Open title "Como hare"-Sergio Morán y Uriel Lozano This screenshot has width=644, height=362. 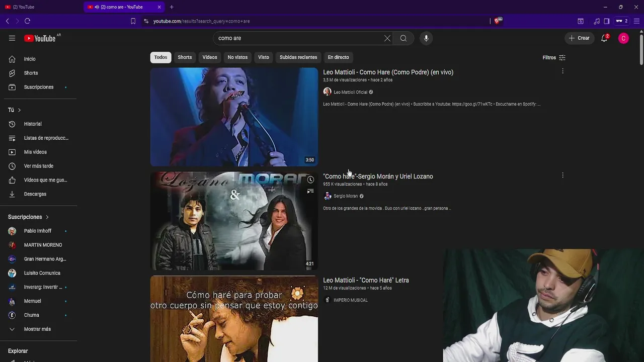click(378, 176)
